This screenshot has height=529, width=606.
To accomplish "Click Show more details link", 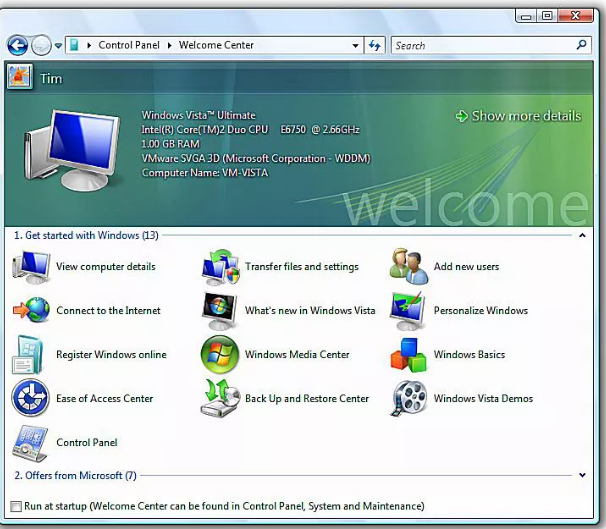I will [518, 116].
